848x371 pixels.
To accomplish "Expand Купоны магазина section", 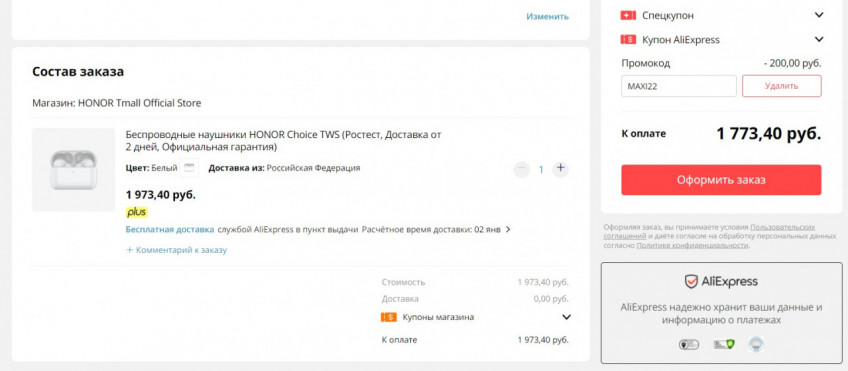I will (x=566, y=317).
